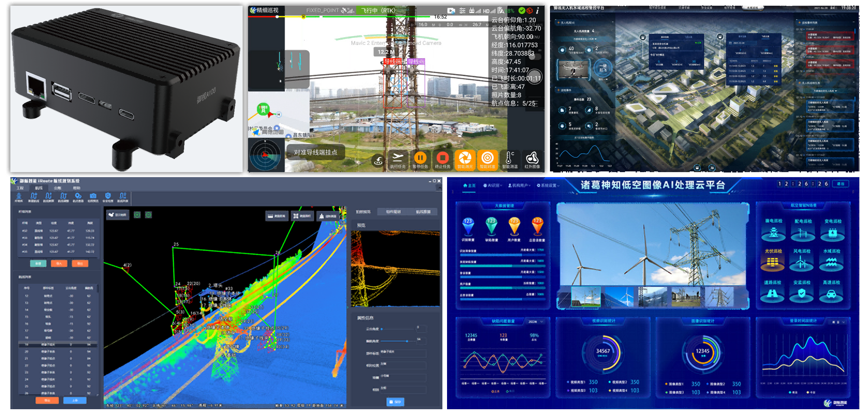This screenshot has width=868, height=416.
Task: Expand the 系统设置 dropdown menu
Action: point(548,185)
